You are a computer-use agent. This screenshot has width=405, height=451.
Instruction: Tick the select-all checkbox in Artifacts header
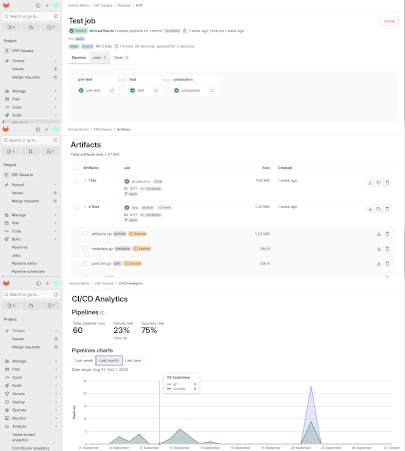click(77, 168)
